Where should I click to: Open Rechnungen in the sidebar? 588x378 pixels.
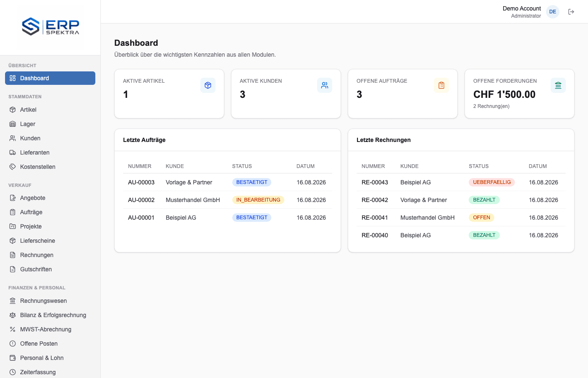click(50, 255)
